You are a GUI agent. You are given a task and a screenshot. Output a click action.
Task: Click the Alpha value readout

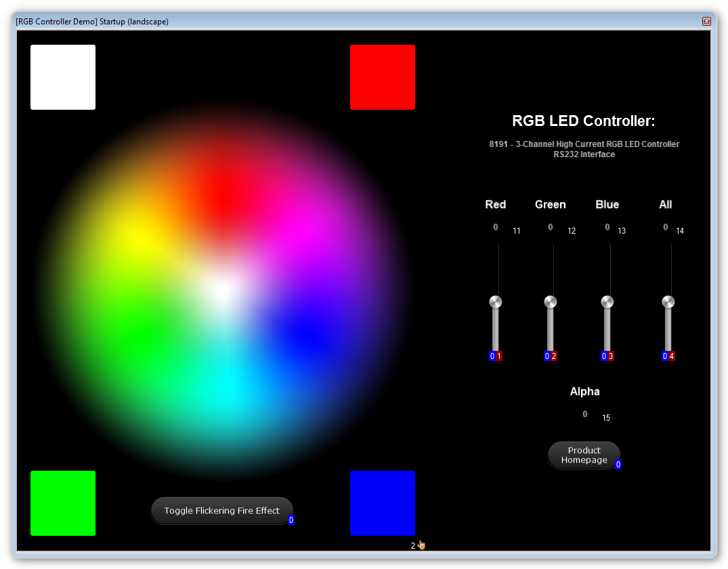pos(584,414)
